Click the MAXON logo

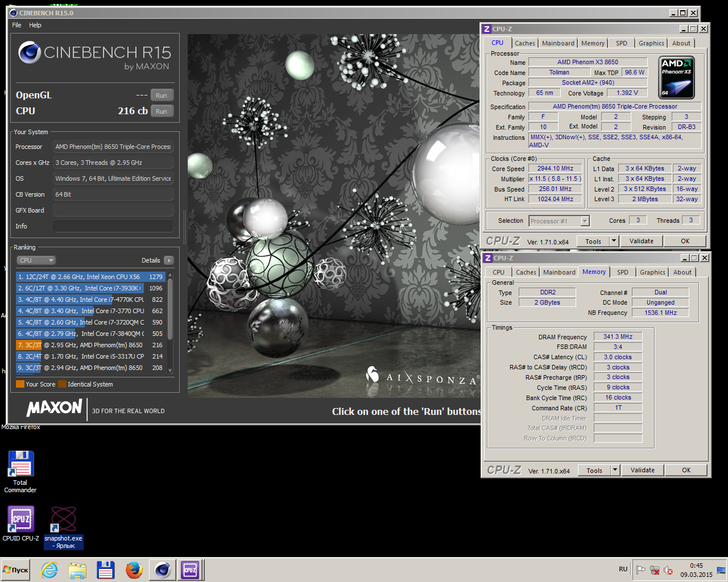coord(55,408)
